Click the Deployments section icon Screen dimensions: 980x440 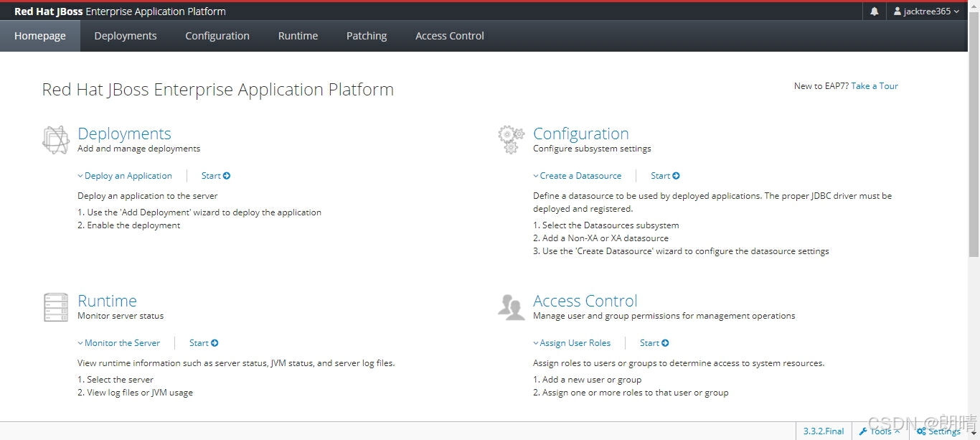(x=55, y=140)
